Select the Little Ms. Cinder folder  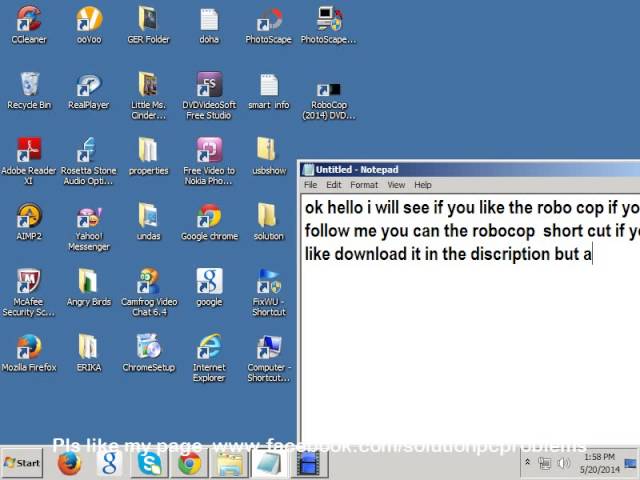[148, 96]
